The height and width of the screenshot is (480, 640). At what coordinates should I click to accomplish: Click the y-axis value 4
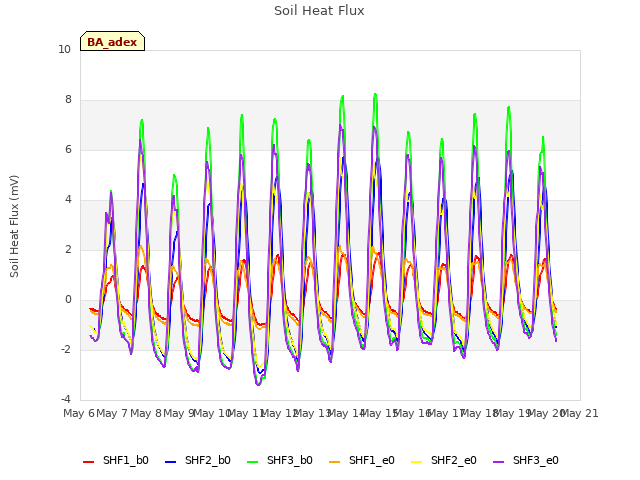tap(68, 200)
